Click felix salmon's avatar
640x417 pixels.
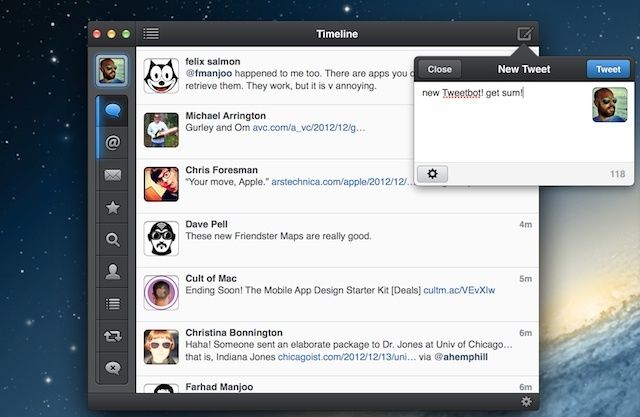pyautogui.click(x=161, y=75)
